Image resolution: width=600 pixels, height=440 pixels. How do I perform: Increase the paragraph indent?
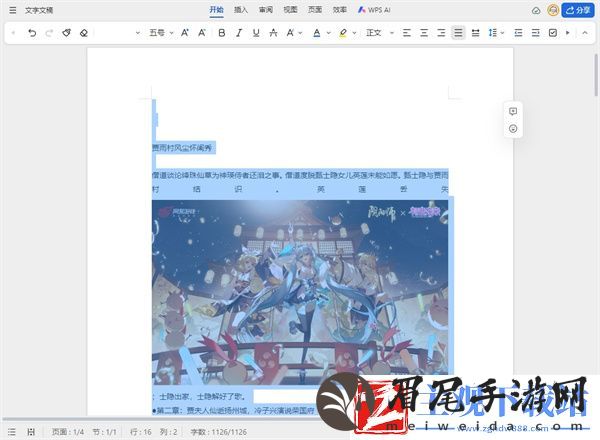536,33
